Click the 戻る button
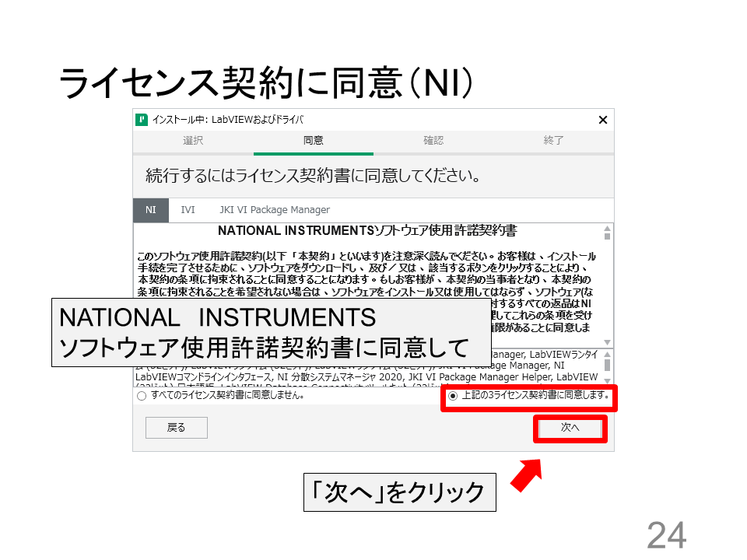Screen dimensions: 747x560 177,428
